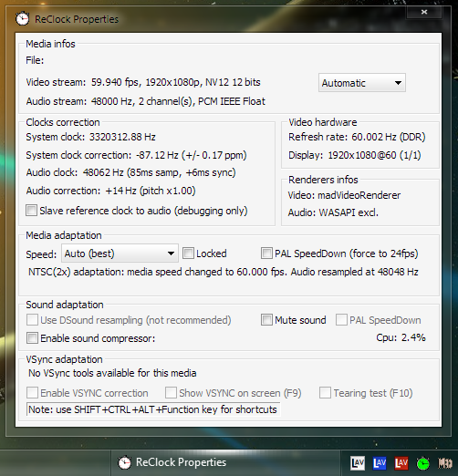Click the green ReClock clock tray icon
Viewport: 458px width, 476px height.
(423, 463)
